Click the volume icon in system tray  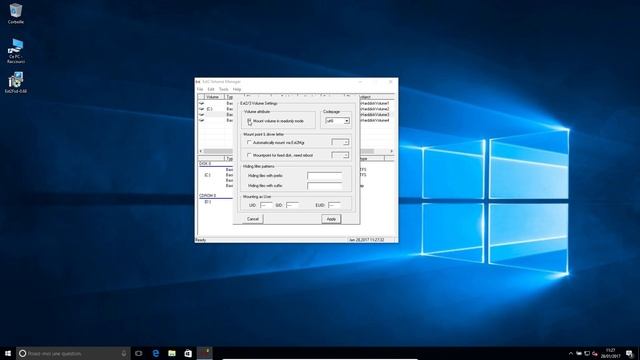(x=595, y=353)
